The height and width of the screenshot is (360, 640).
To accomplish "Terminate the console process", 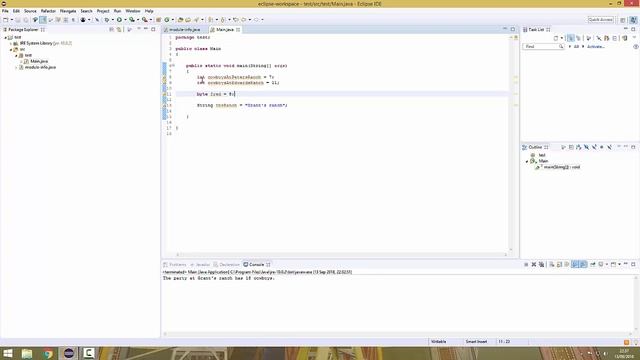I will [526, 264].
